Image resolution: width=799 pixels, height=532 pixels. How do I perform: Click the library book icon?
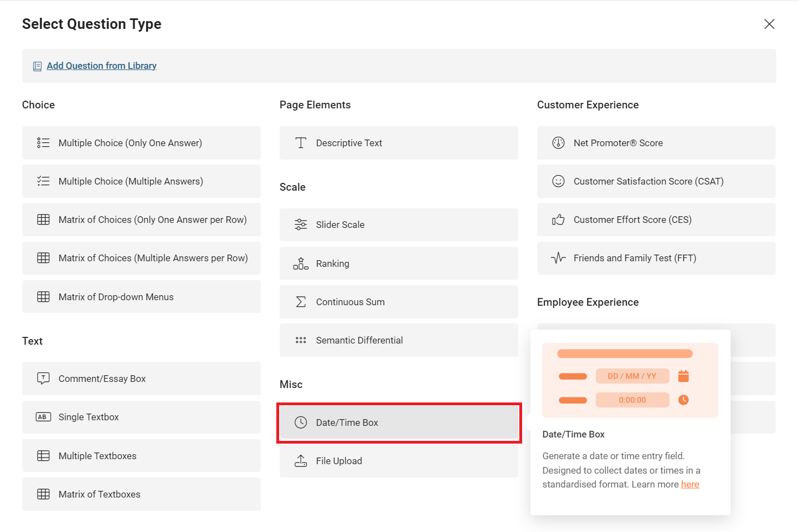(37, 66)
